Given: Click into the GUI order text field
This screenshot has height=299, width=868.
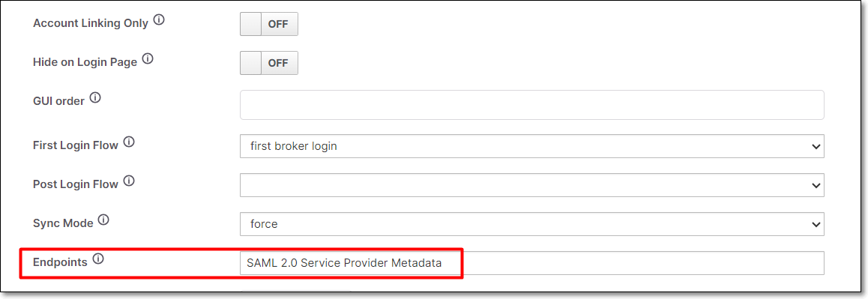Looking at the screenshot, I should pos(532,105).
